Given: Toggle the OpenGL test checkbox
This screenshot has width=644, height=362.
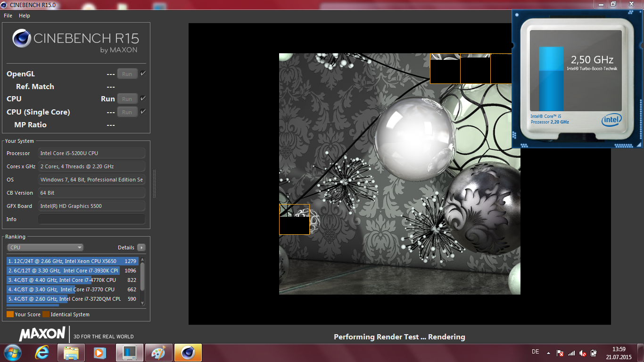Looking at the screenshot, I should (143, 74).
